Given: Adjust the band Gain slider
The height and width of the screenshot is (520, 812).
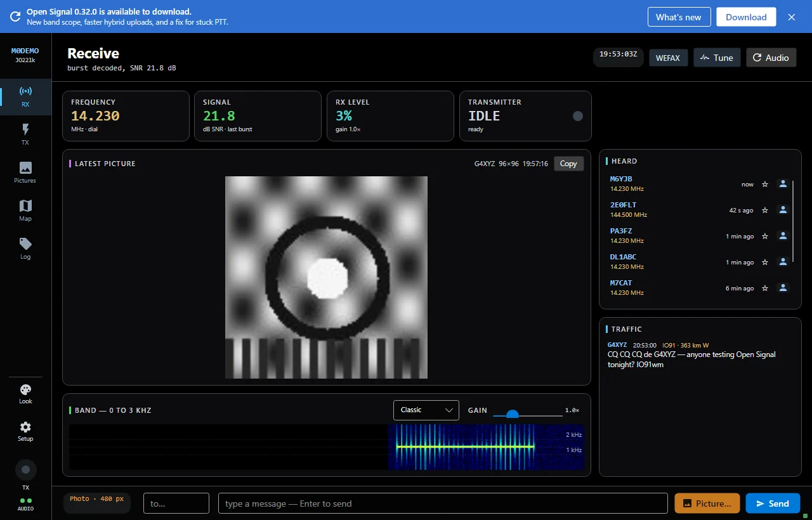Looking at the screenshot, I should (528, 415).
